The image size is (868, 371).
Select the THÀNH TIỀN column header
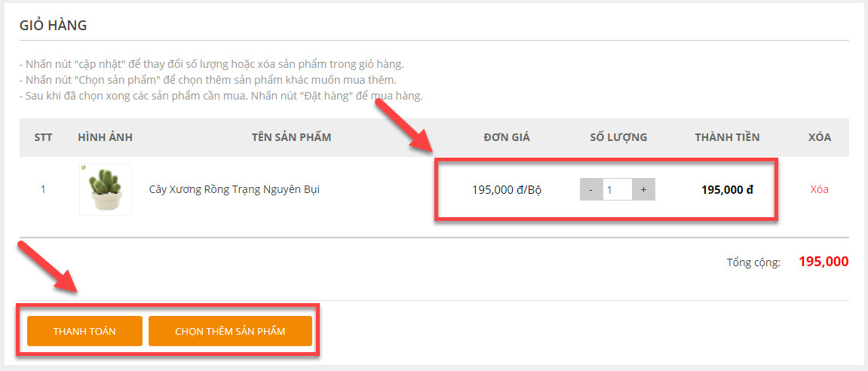pos(728,137)
